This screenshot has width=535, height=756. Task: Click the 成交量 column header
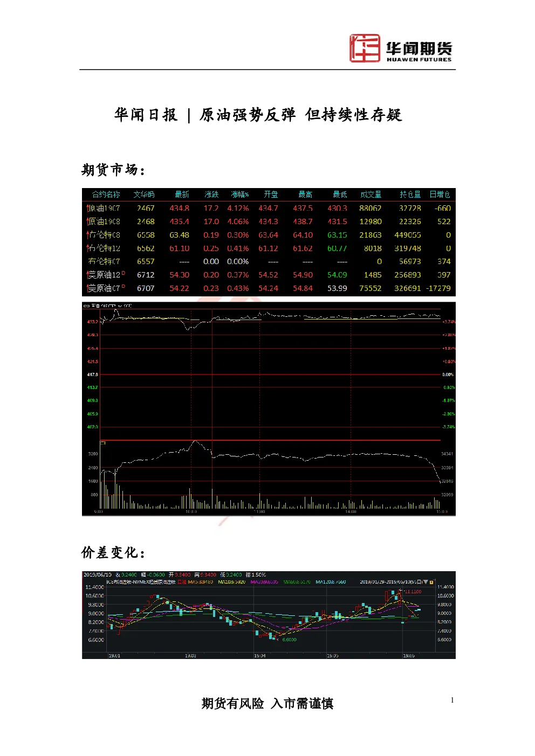371,195
